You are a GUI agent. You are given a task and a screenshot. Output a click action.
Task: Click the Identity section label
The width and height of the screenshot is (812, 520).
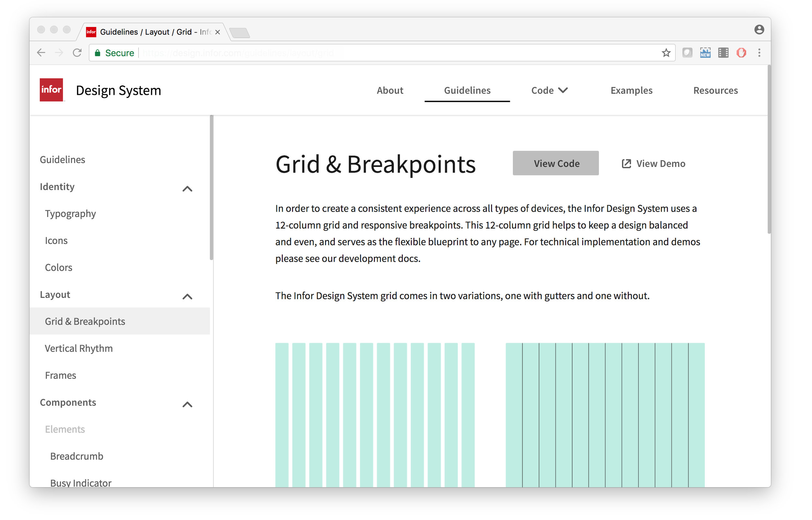[x=57, y=187]
